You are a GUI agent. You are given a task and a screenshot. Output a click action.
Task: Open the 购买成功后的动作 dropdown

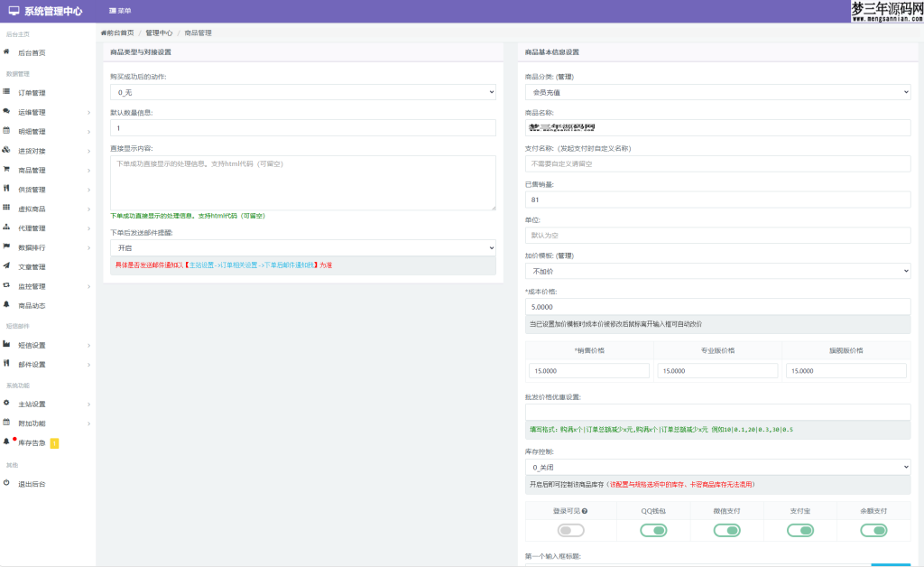pos(302,92)
